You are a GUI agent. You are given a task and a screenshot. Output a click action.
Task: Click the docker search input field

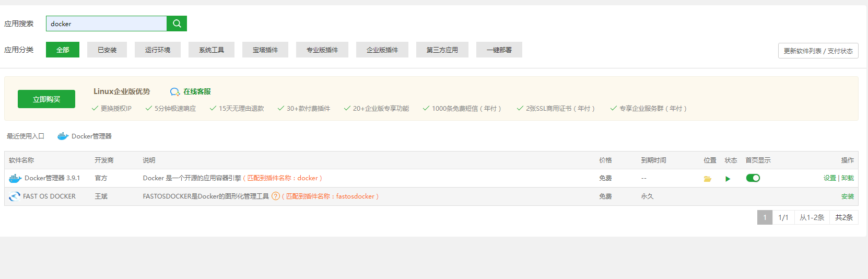click(107, 24)
